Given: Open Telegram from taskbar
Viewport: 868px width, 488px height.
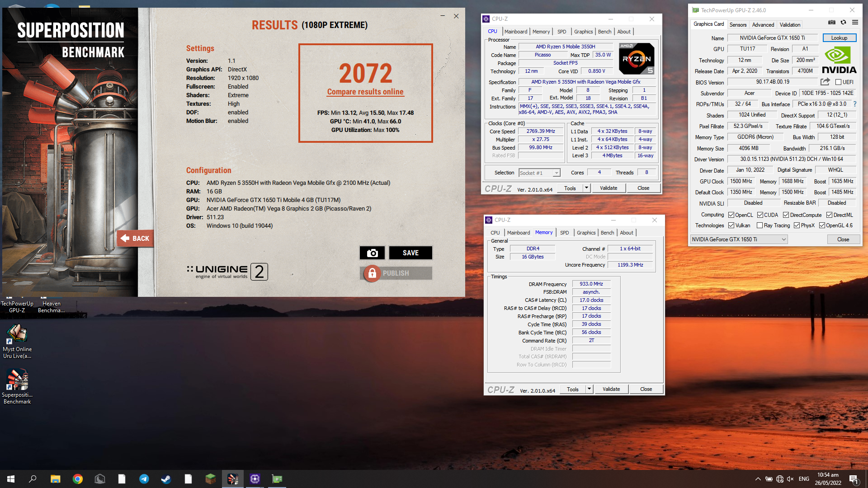Looking at the screenshot, I should point(144,479).
